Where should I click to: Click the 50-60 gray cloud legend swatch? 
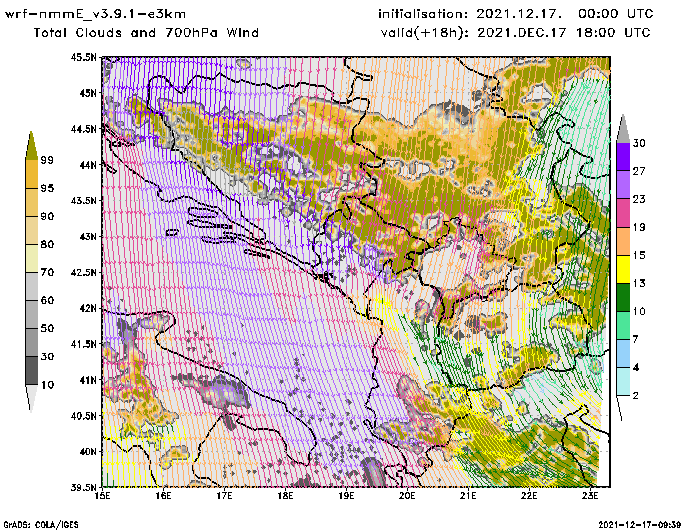coord(32,315)
